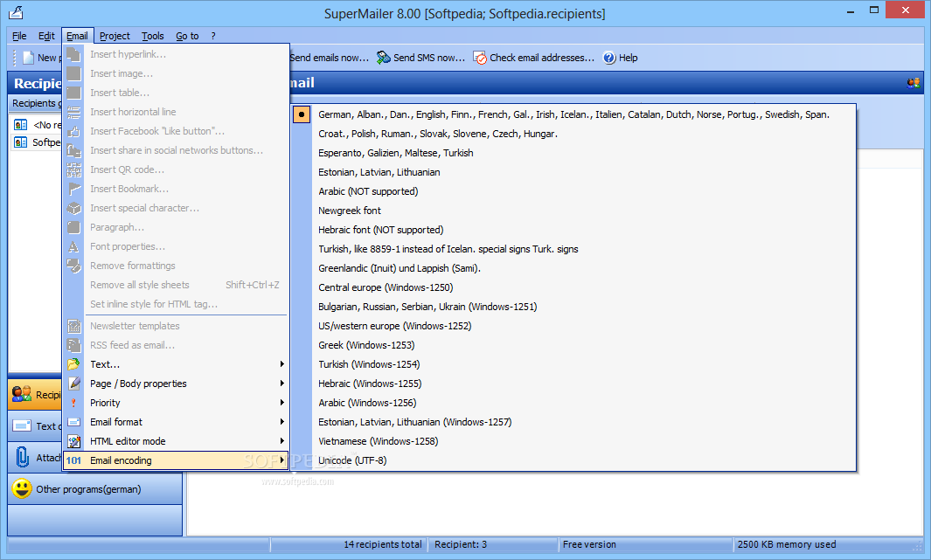
Task: Select Croat., Polish, Ruman. encoding
Action: (573, 134)
